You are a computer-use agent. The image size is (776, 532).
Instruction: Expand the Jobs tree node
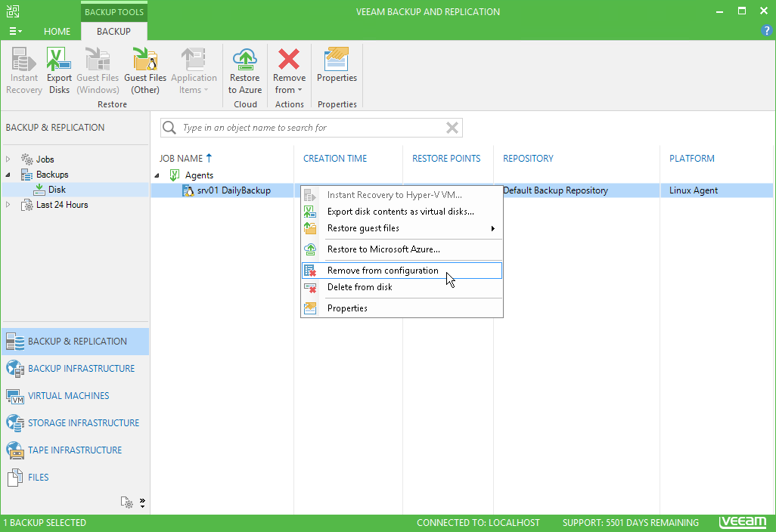pyautogui.click(x=8, y=159)
